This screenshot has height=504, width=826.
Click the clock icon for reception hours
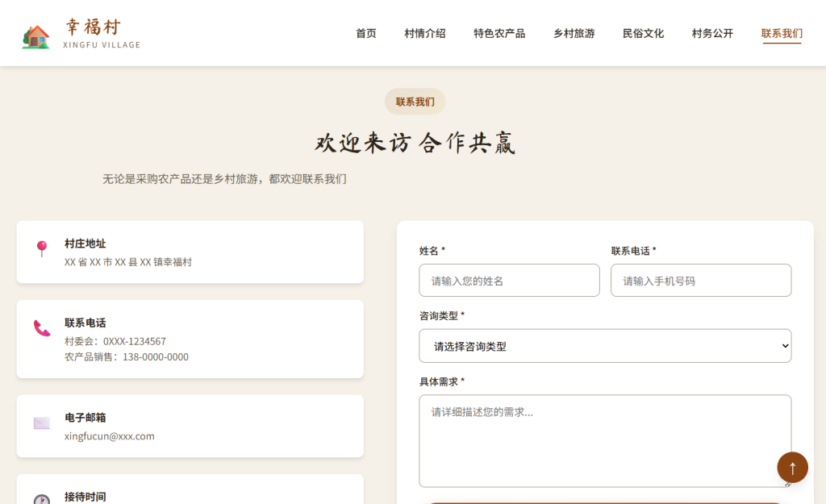[42, 499]
